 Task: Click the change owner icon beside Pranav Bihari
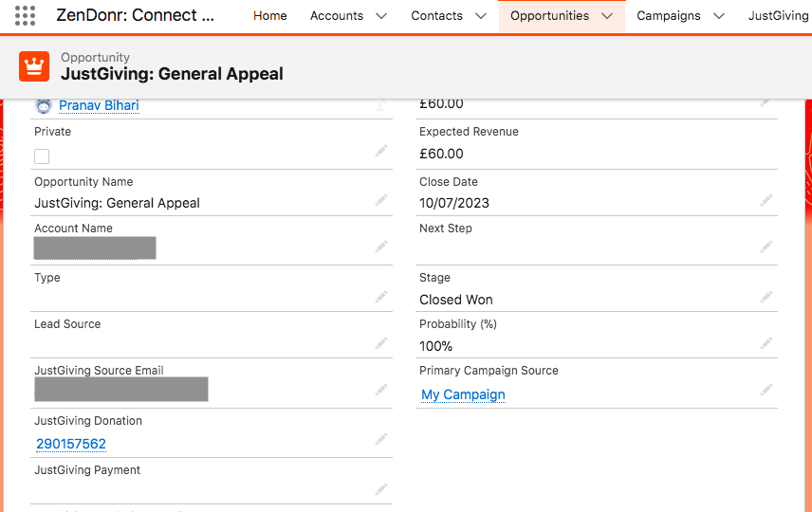(381, 105)
